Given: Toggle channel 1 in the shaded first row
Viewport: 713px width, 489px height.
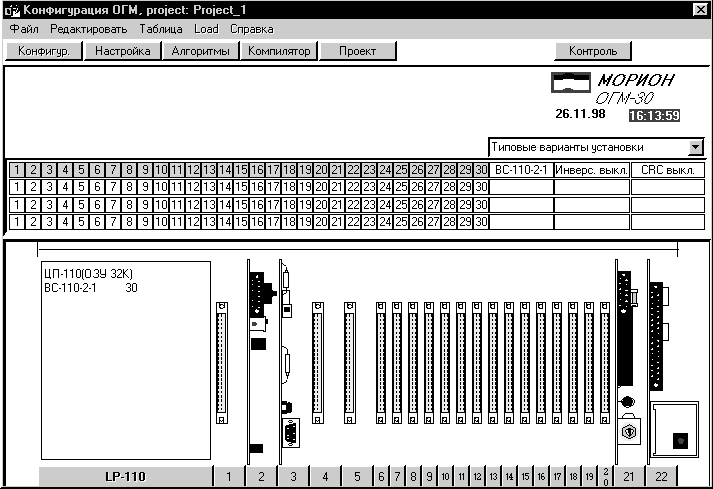Looking at the screenshot, I should [x=17, y=170].
